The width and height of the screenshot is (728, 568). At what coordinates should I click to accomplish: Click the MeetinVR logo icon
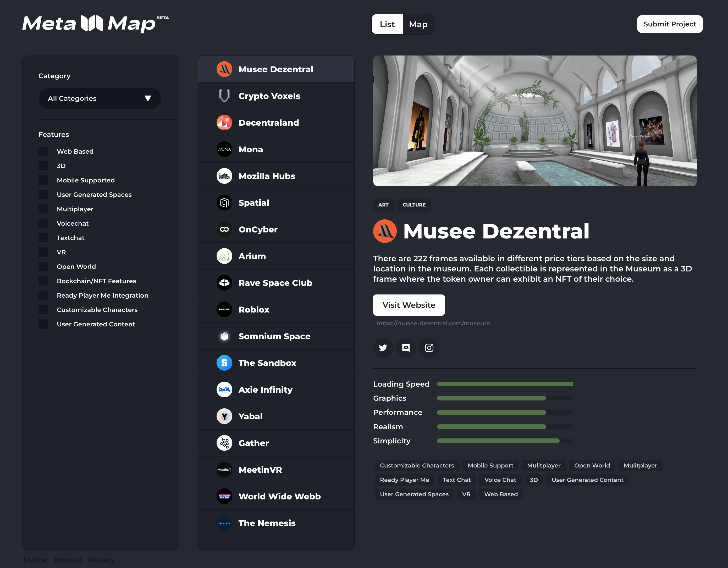[x=224, y=470]
